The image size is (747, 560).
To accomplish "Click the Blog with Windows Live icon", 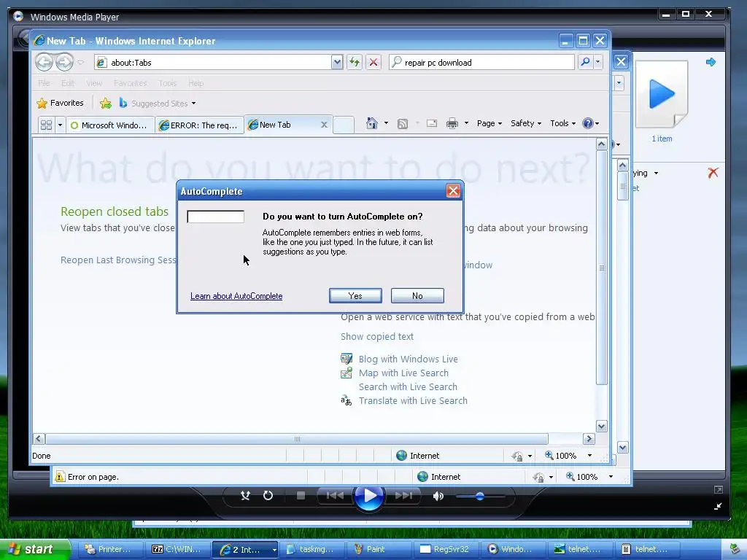I will pyautogui.click(x=347, y=359).
